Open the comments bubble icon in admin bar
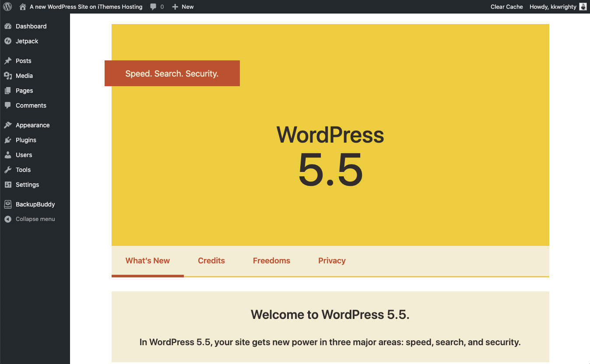Image resolution: width=590 pixels, height=364 pixels. 153,7
